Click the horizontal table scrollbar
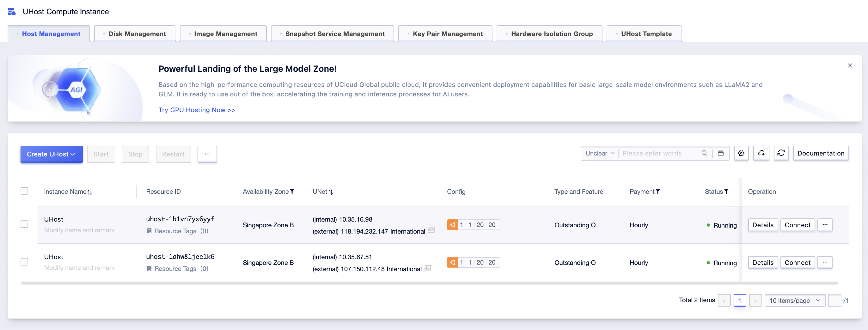 point(429,283)
